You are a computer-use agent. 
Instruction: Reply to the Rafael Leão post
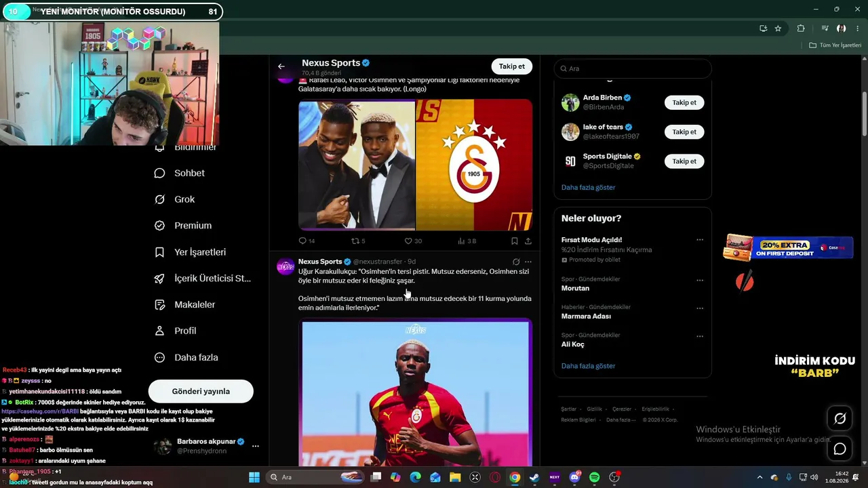pyautogui.click(x=307, y=241)
